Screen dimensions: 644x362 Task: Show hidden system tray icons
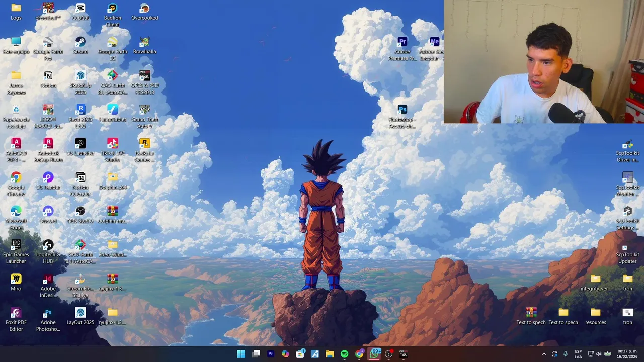544,354
